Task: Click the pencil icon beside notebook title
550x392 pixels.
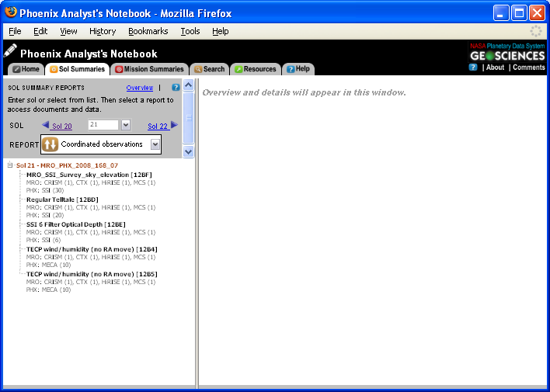Action: click(10, 51)
